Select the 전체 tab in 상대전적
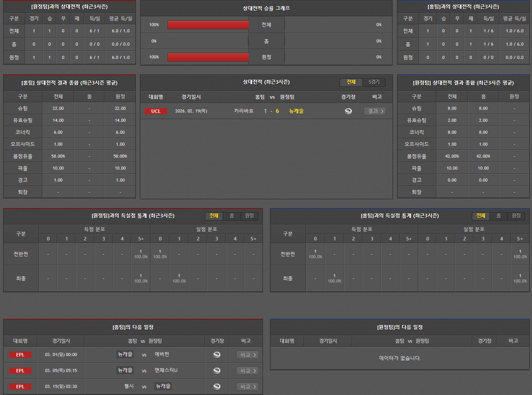 point(351,82)
